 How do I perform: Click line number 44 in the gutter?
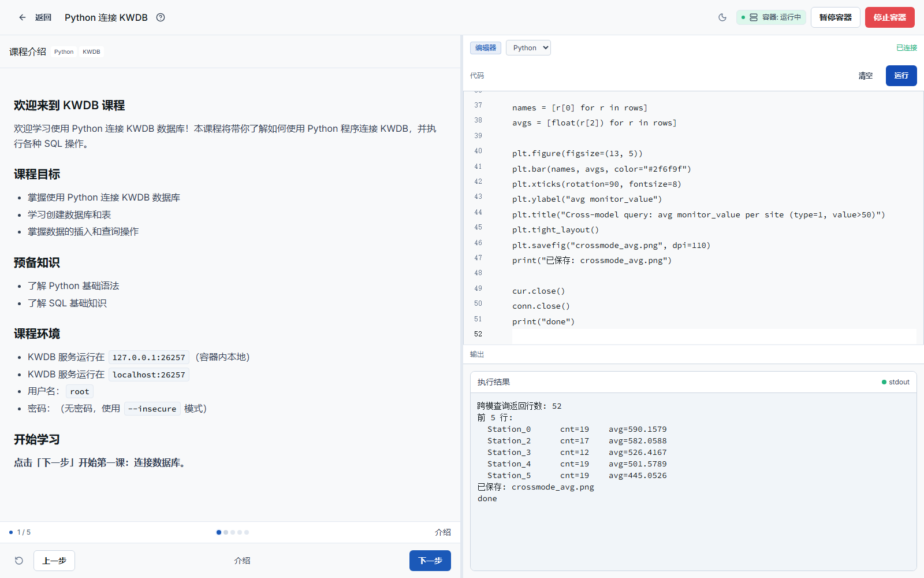coord(478,212)
